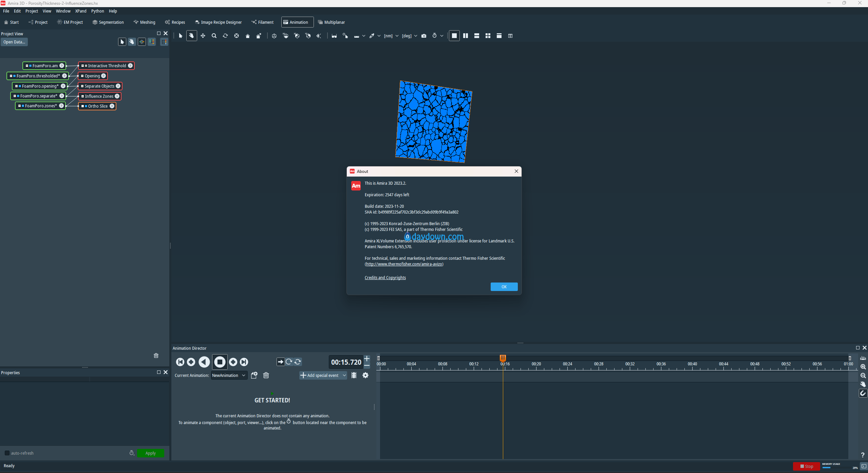Enable the auto-refresh checkbox

[x=7, y=453]
